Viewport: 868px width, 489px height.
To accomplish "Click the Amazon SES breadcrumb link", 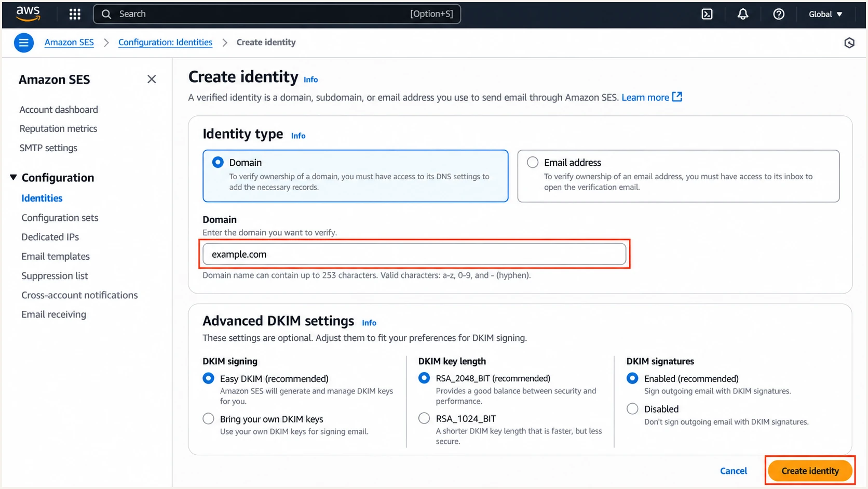I will (x=69, y=43).
